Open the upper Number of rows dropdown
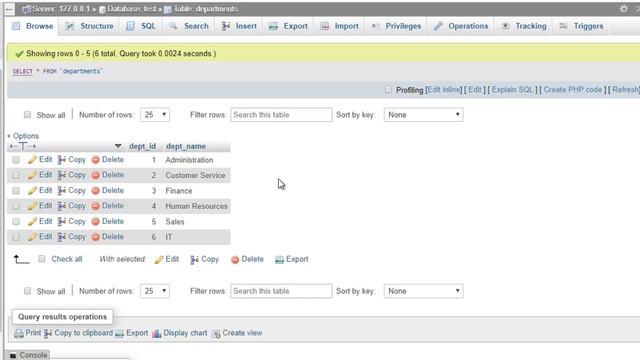The image size is (640, 360). 155,115
